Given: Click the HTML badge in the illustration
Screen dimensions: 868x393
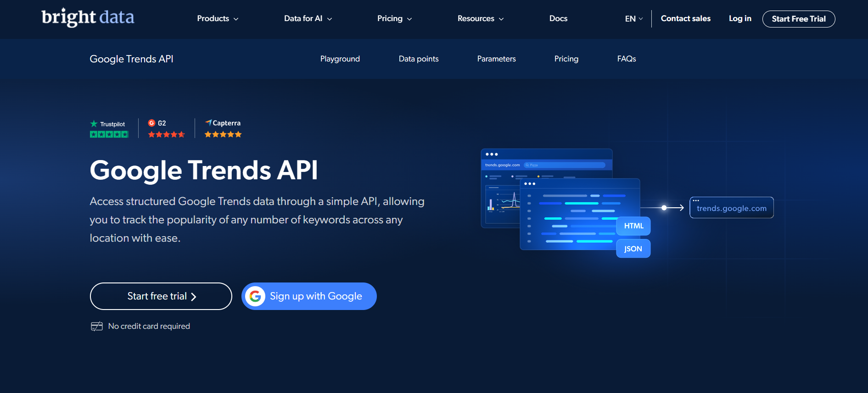Looking at the screenshot, I should pyautogui.click(x=633, y=226).
